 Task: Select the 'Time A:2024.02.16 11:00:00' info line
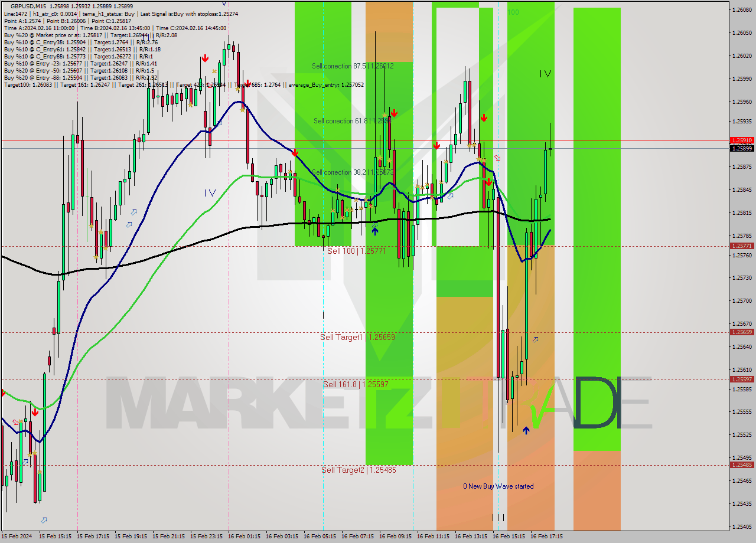(x=115, y=28)
